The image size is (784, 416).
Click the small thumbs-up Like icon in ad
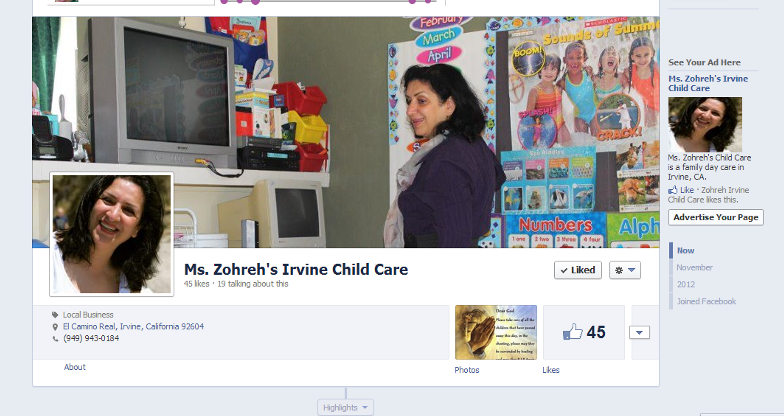(672, 190)
